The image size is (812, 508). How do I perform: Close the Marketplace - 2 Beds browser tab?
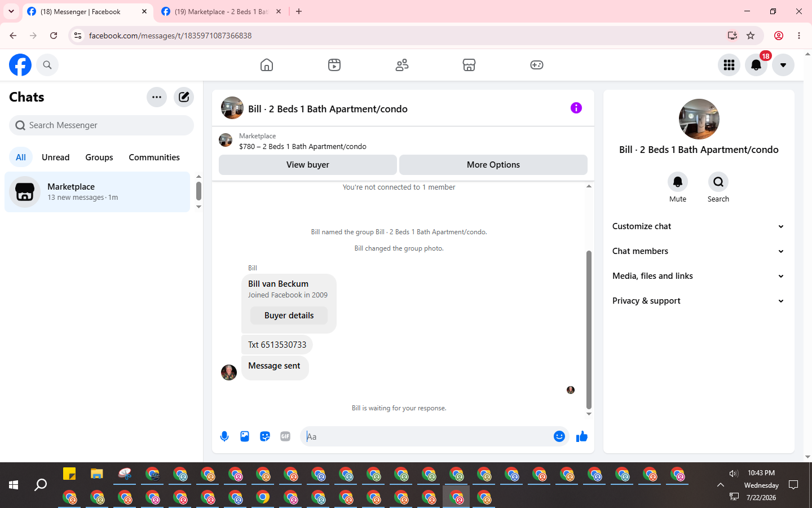279,11
